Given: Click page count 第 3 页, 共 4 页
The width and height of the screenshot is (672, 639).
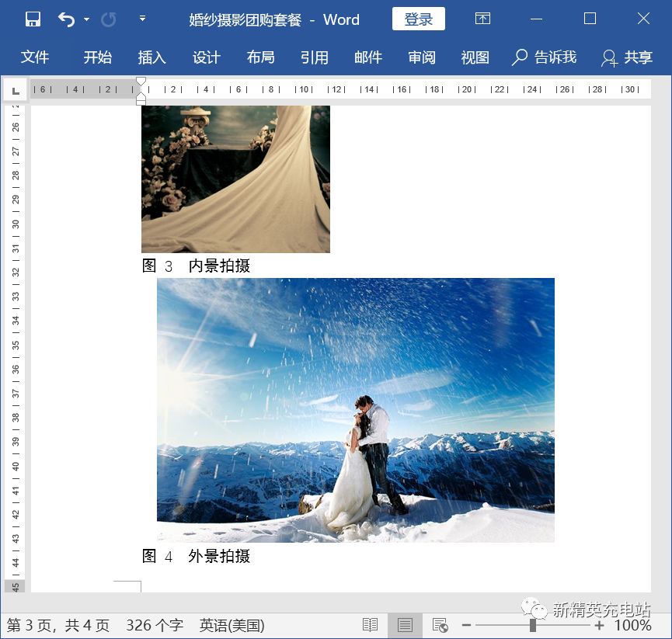Looking at the screenshot, I should [x=57, y=626].
